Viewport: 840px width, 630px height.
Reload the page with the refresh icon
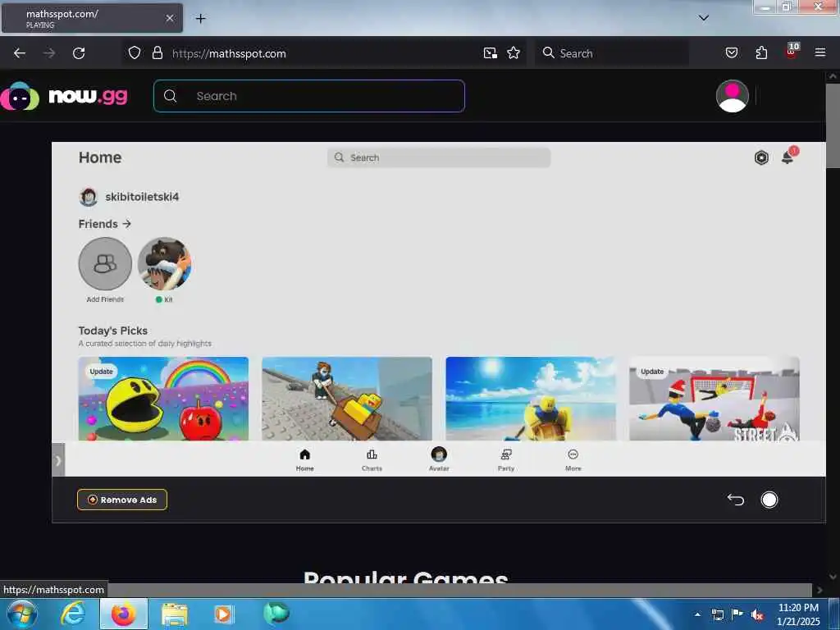click(x=79, y=53)
